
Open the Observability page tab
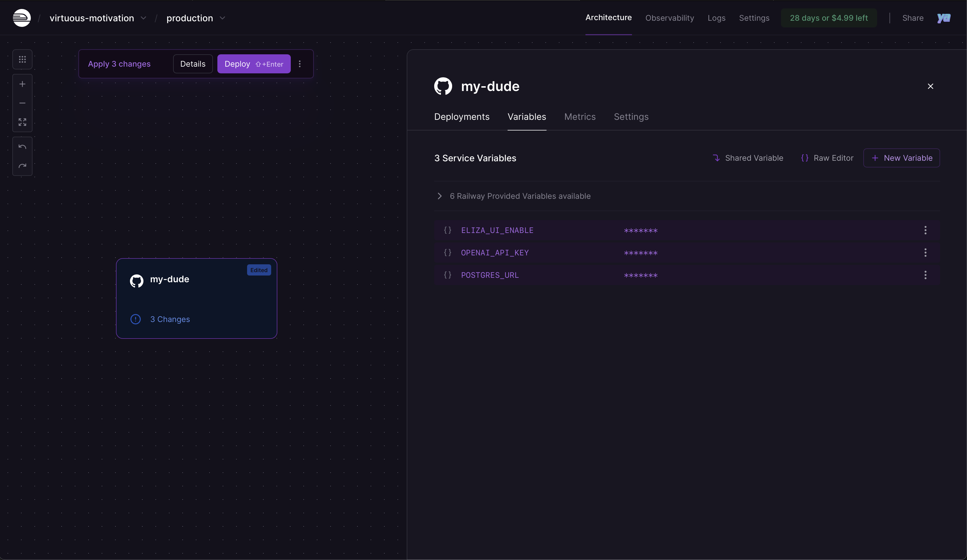pyautogui.click(x=669, y=18)
